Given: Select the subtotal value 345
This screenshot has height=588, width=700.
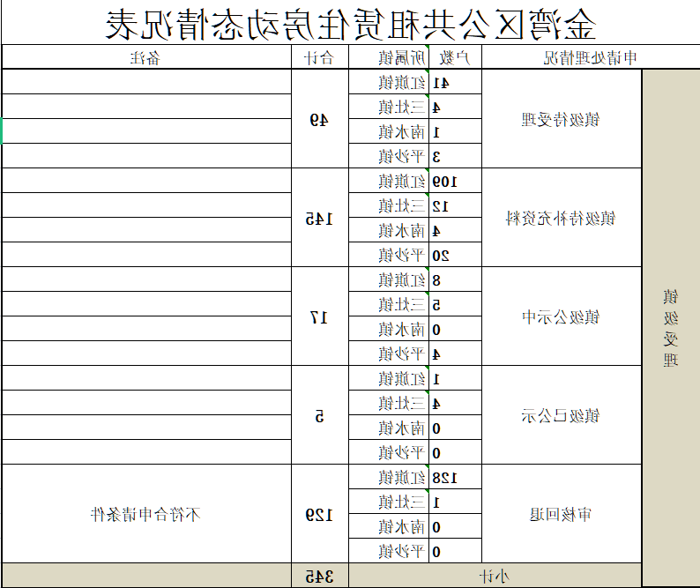Looking at the screenshot, I should pyautogui.click(x=320, y=576).
